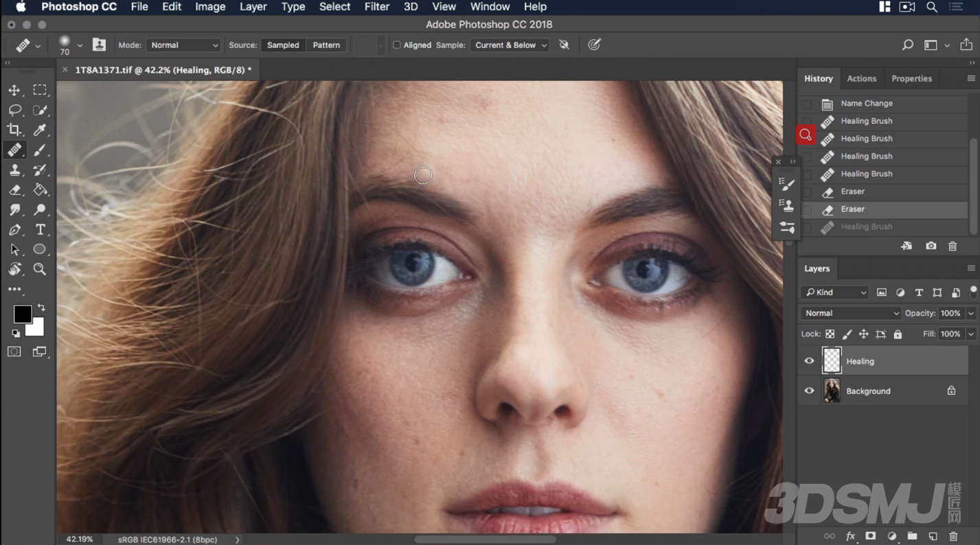Select the Zoom tool in toolbar

click(x=40, y=269)
